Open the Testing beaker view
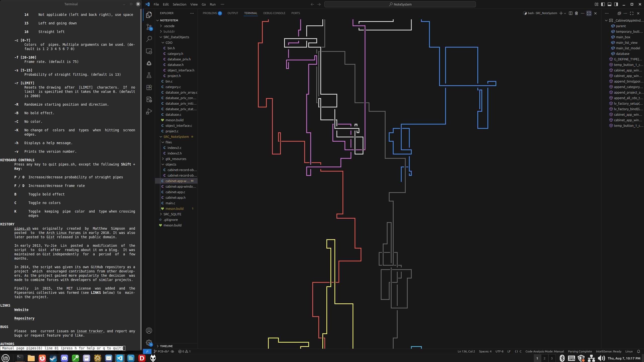Viewport: 644px width, 362px height. (x=149, y=75)
